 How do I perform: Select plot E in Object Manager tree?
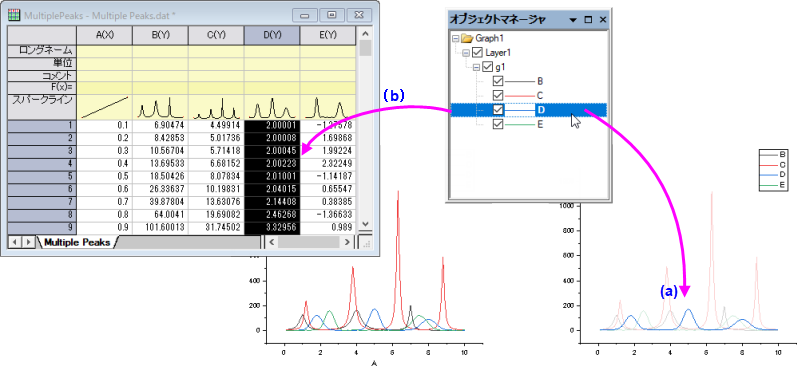[x=540, y=124]
